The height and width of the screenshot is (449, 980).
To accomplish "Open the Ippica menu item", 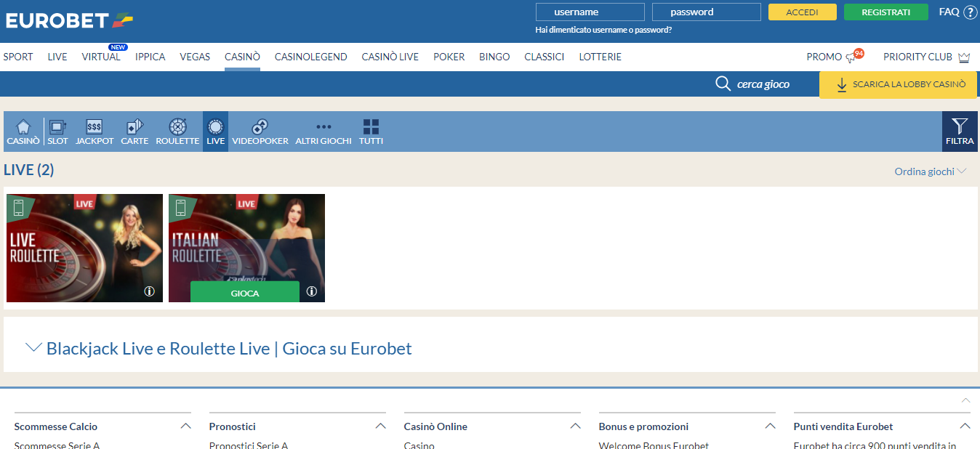I will (x=150, y=57).
